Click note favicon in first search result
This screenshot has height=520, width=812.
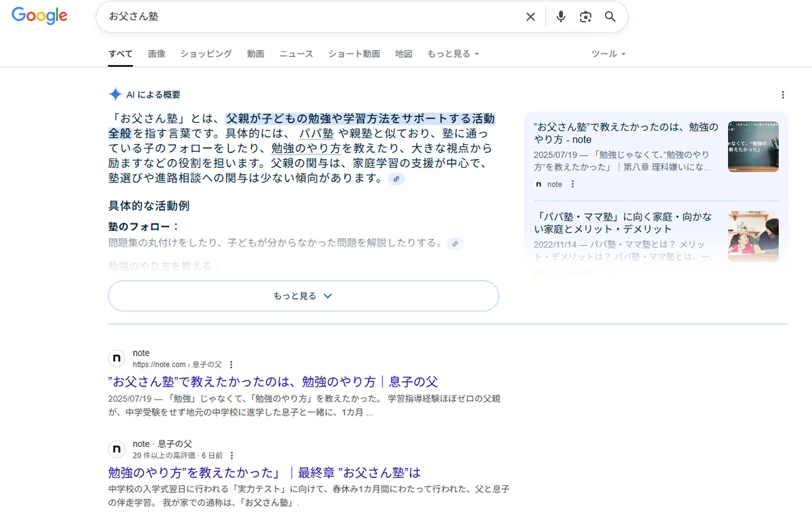click(117, 358)
